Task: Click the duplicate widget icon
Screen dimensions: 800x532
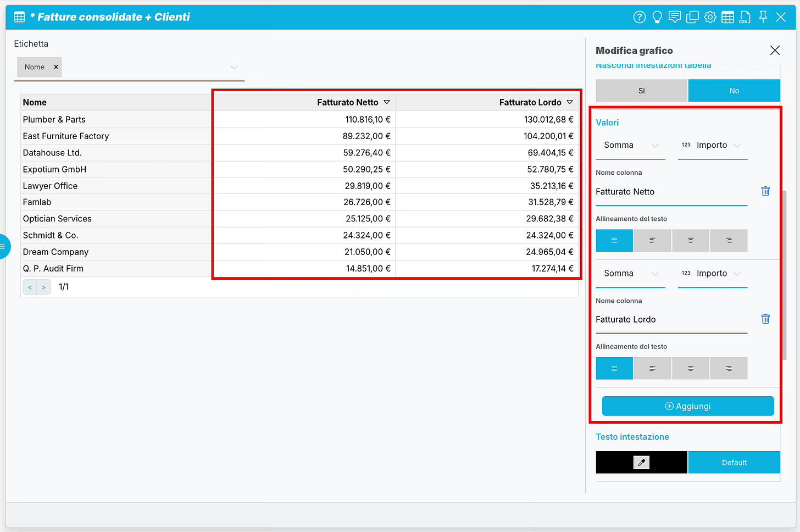Action: point(692,17)
